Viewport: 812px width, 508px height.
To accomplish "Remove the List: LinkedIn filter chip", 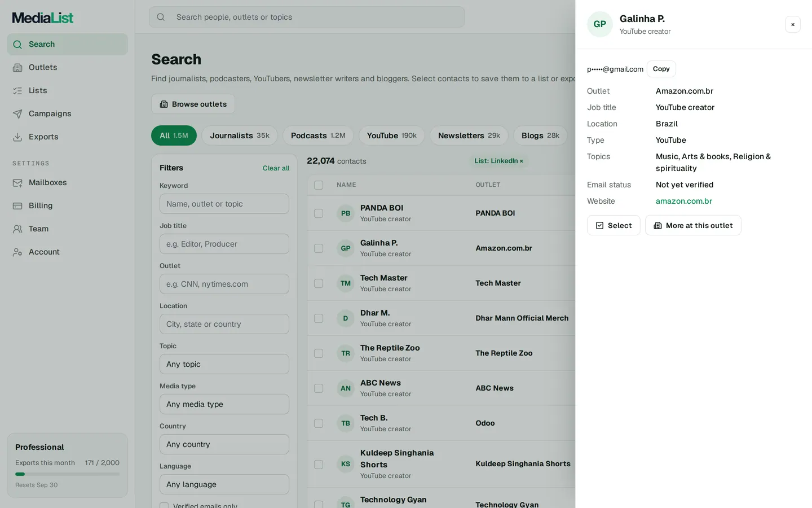I will click(522, 161).
